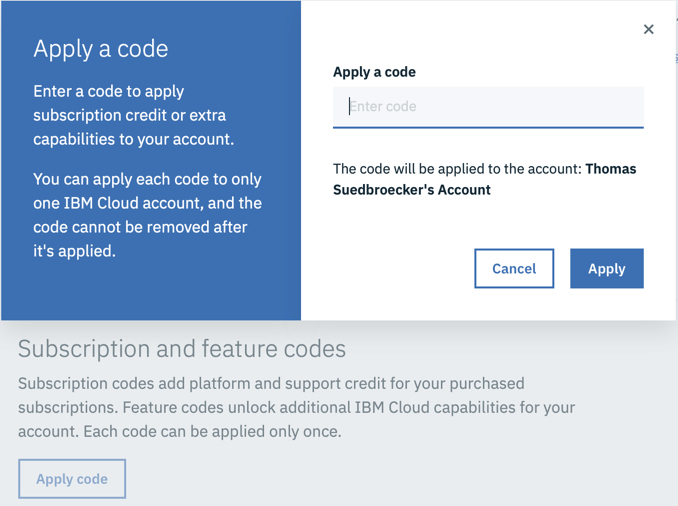Viewport: 678px width, 506px height.
Task: Click the Subscription and feature codes heading
Action: click(182, 349)
